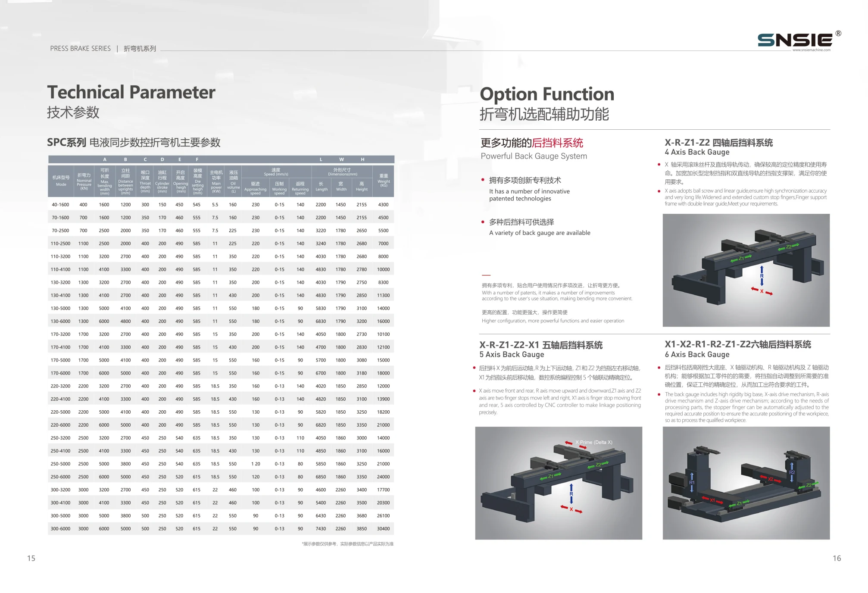The image size is (868, 593).
Task: Click the '130-6000' model cell
Action: point(60,321)
